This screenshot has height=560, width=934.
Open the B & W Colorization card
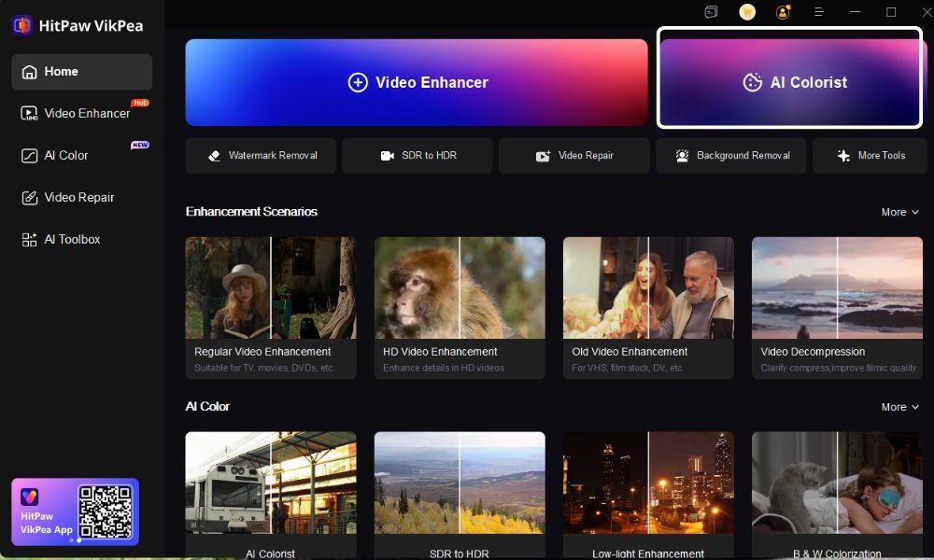pyautogui.click(x=837, y=496)
